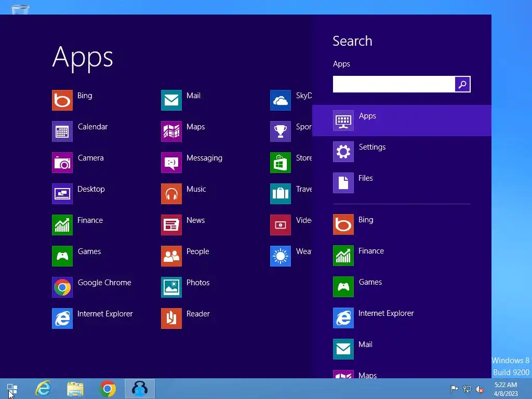Launch the Music app icon
Viewport: 532px width, 399px height.
tap(171, 194)
